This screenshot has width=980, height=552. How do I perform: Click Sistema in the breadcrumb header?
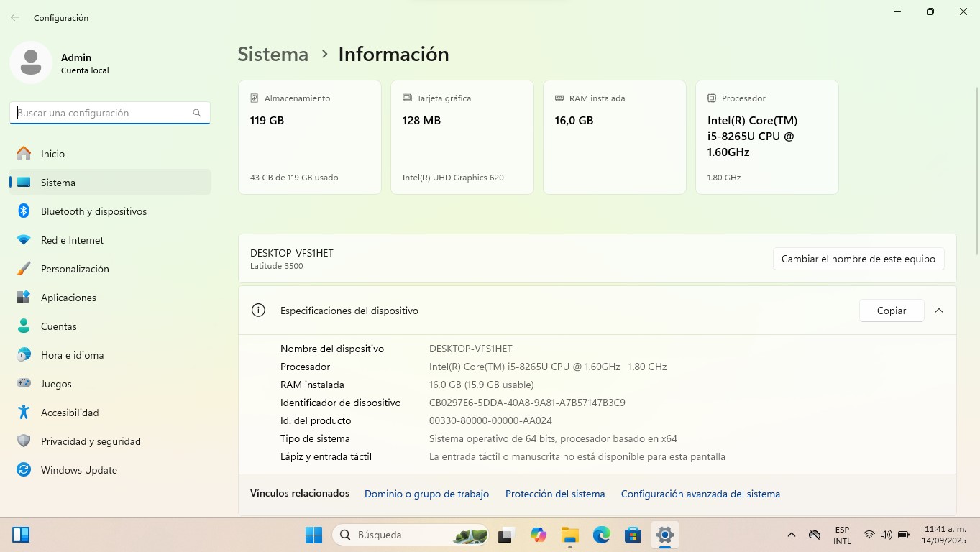pyautogui.click(x=273, y=54)
